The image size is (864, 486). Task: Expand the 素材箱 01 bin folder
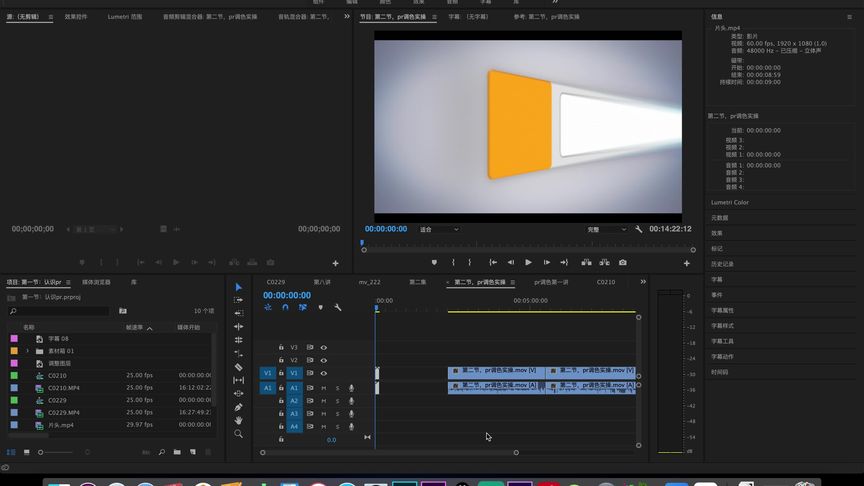coord(27,351)
